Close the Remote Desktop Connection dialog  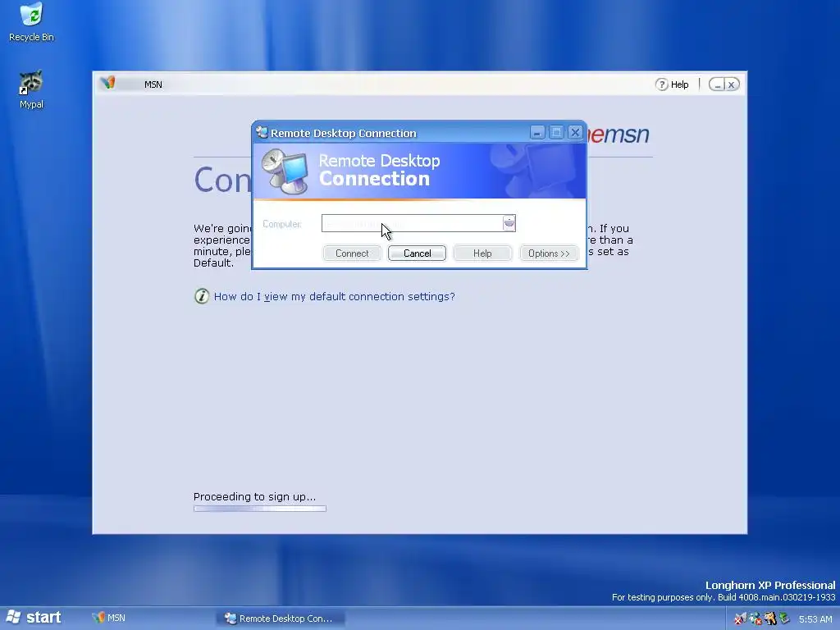(x=575, y=132)
